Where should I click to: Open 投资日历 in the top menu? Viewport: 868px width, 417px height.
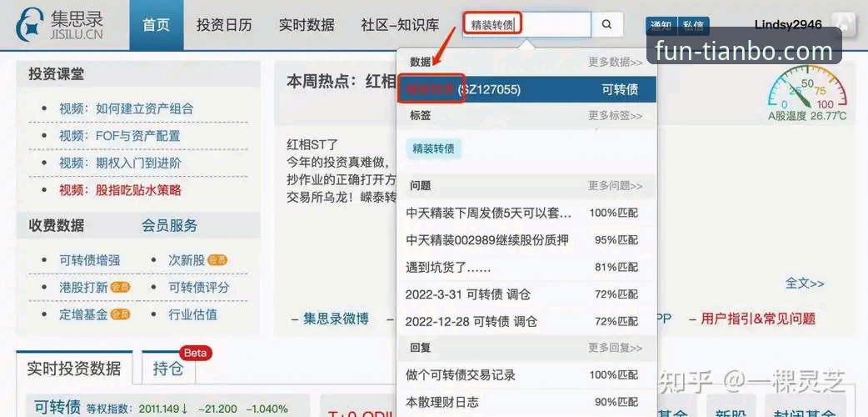224,25
